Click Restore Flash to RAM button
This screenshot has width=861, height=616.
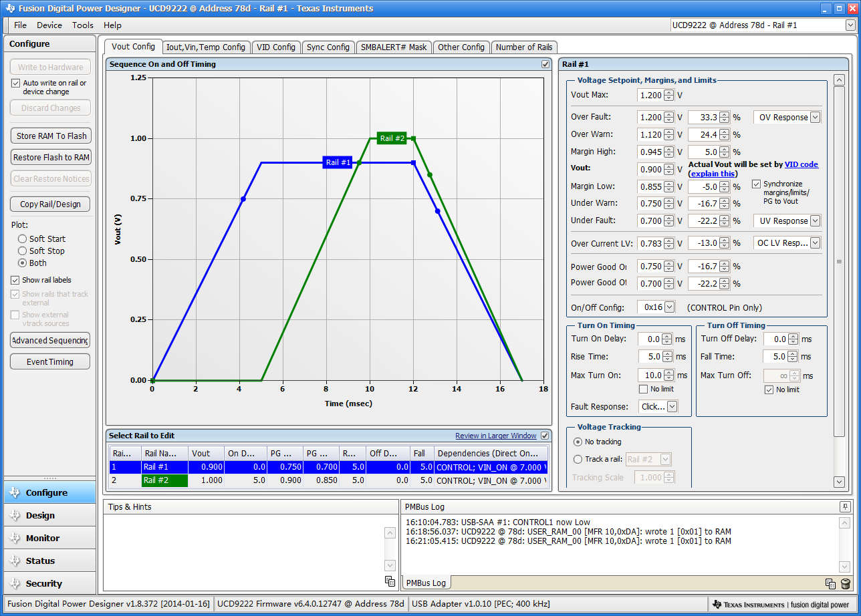[50, 157]
